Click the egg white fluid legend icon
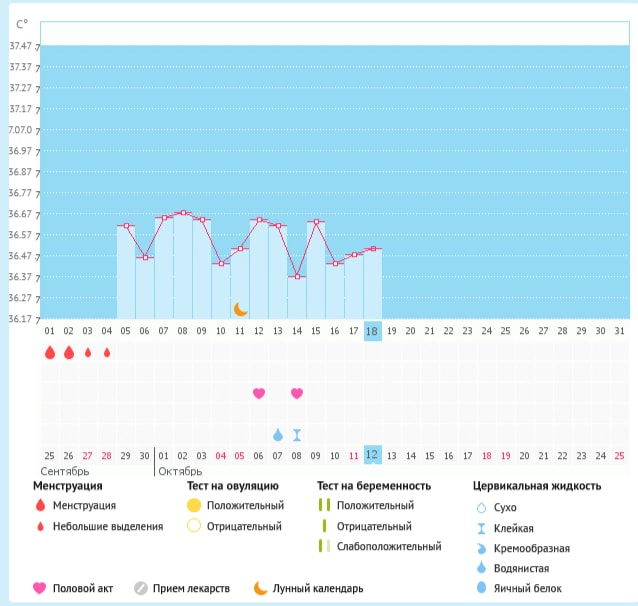 click(483, 588)
